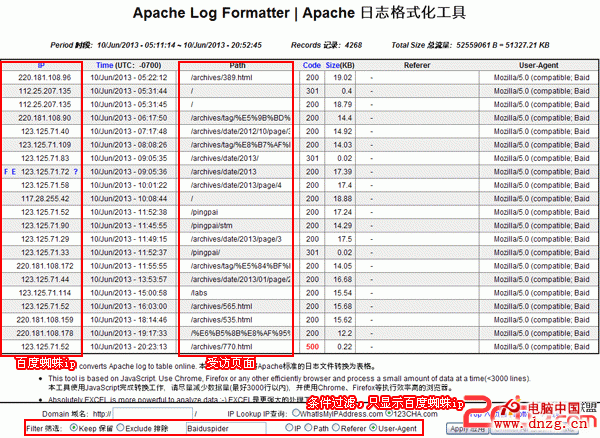This screenshot has height=438, width=600.
Task: Select IP cell 123.125.71.109
Action: click(45, 145)
